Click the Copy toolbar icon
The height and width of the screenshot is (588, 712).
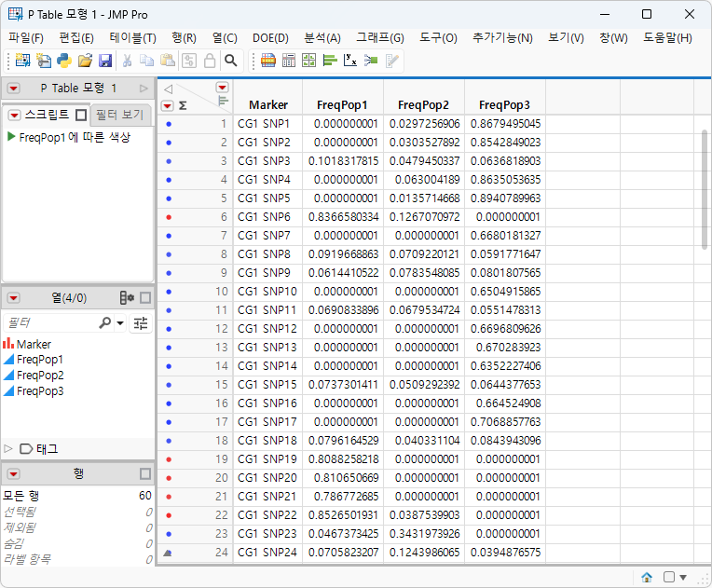[146, 61]
